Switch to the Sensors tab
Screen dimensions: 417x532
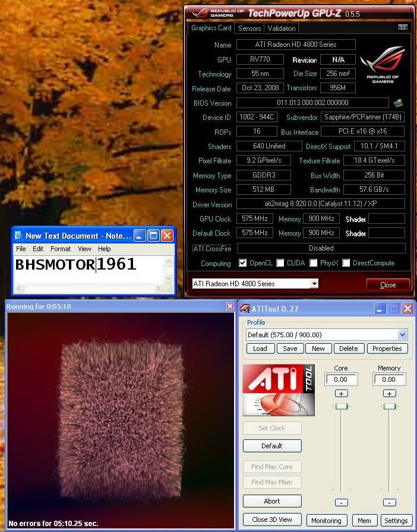coord(249,28)
